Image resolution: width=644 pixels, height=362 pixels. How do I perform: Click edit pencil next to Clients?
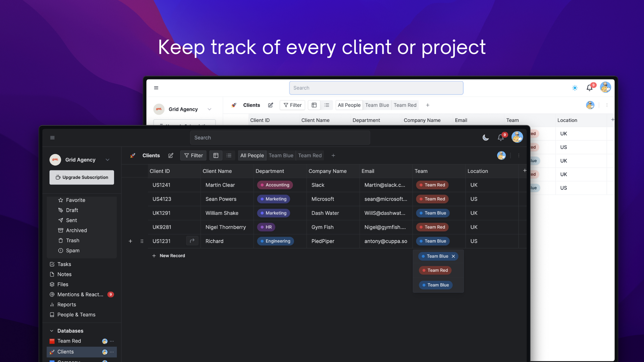pyautogui.click(x=171, y=156)
